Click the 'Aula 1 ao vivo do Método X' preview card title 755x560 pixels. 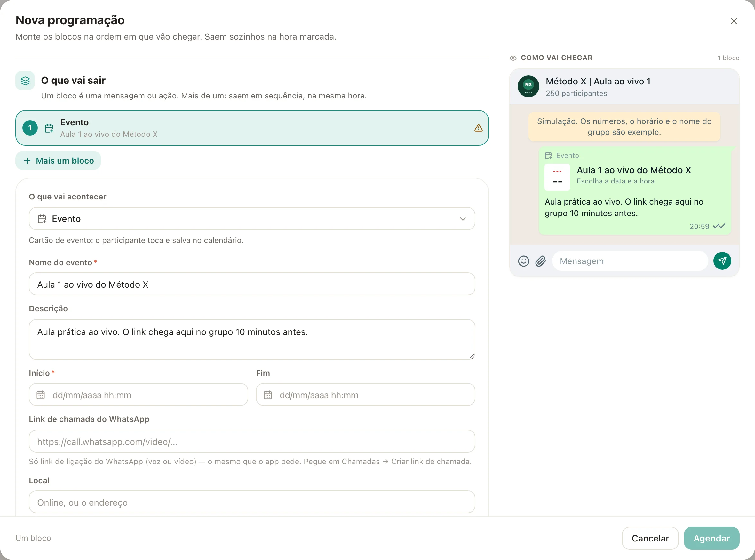click(x=634, y=170)
